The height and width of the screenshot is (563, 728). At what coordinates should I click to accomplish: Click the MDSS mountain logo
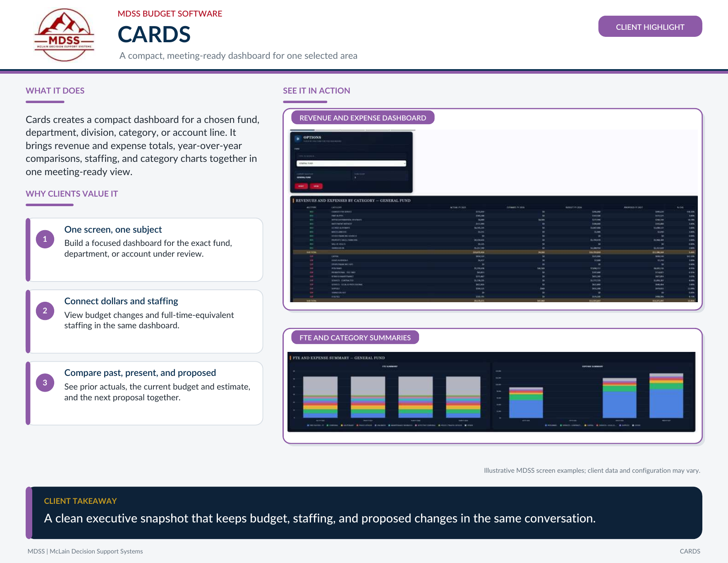click(x=64, y=35)
